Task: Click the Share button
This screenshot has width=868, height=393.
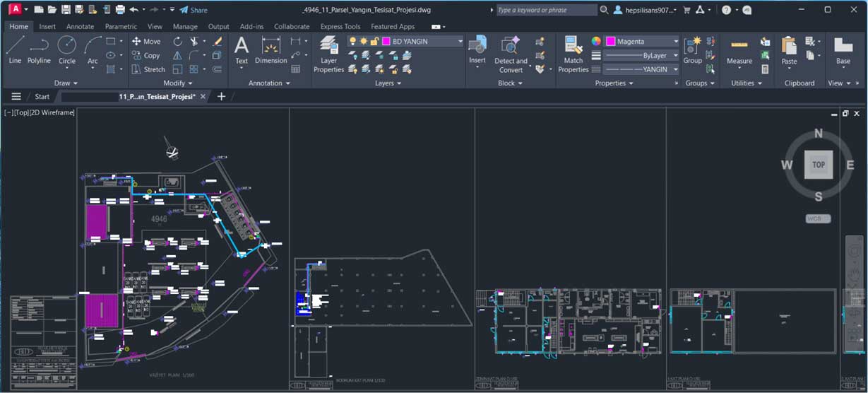Action: tap(193, 10)
